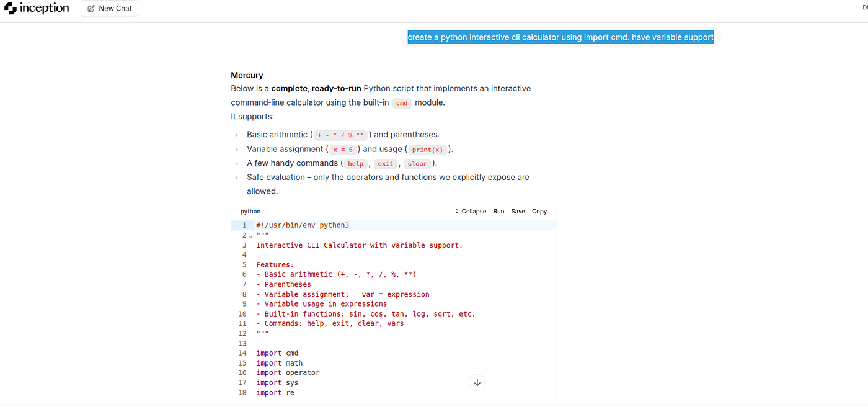Click the highlighted user prompt message
868x409 pixels.
pos(560,37)
